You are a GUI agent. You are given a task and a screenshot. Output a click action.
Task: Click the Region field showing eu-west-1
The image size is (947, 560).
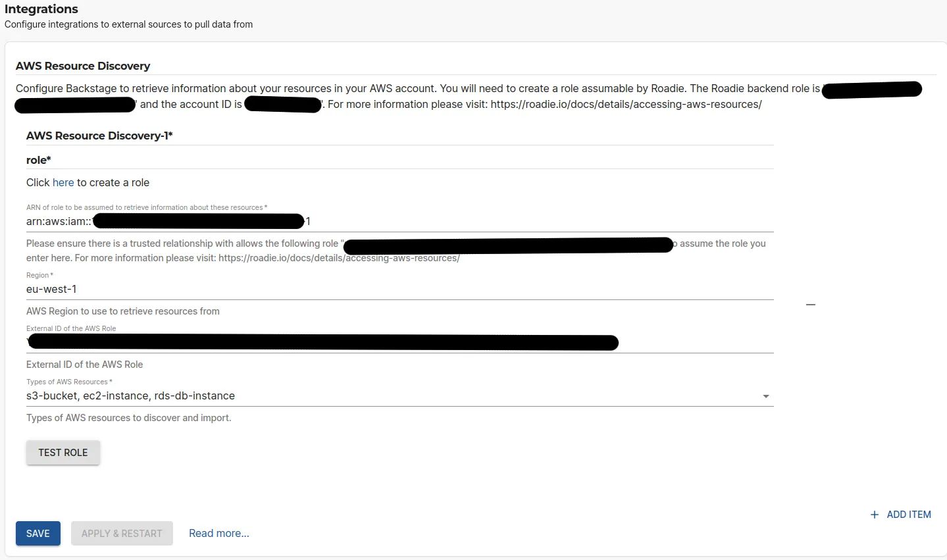pyautogui.click(x=395, y=289)
